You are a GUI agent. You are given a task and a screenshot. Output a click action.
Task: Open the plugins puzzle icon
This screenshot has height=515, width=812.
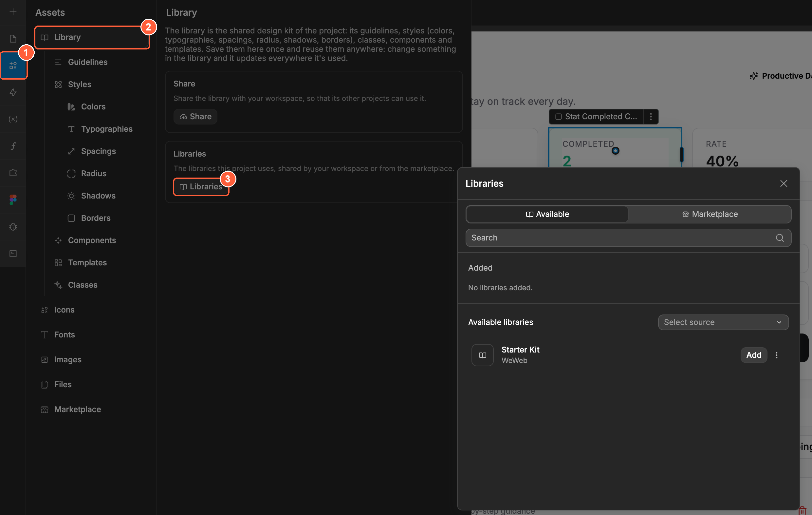coord(13,173)
